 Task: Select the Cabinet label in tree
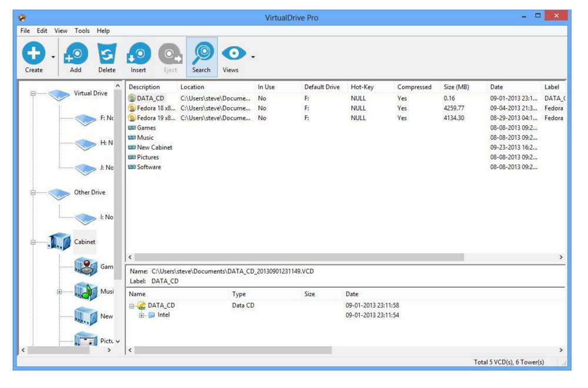(85, 242)
